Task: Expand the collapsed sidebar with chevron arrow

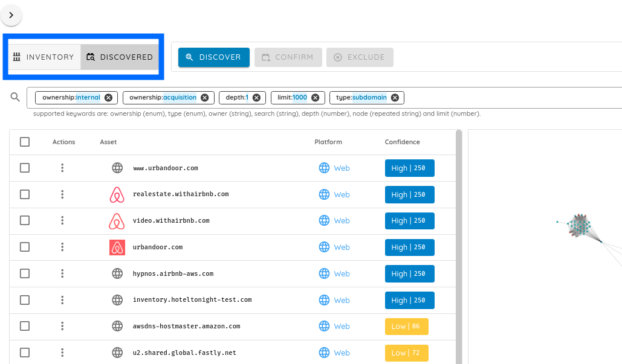Action: pos(11,15)
